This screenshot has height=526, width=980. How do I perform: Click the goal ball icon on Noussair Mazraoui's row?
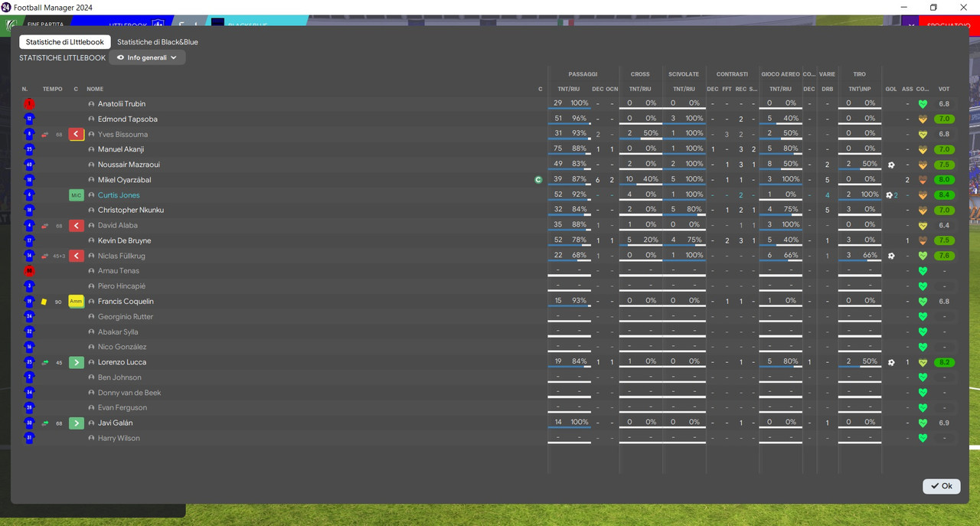(891, 165)
